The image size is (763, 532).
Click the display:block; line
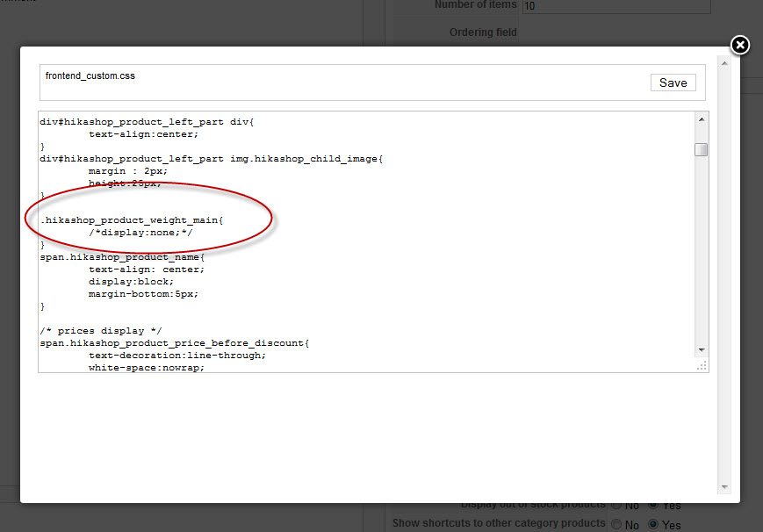coord(131,282)
